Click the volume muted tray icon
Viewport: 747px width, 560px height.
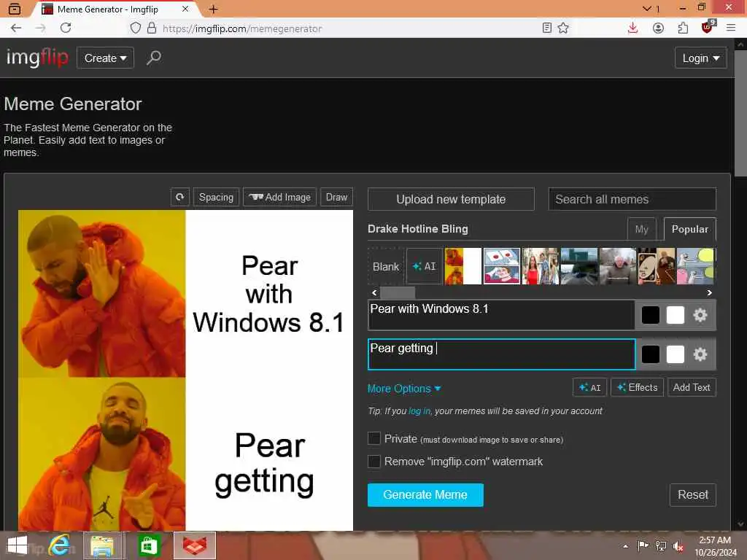pyautogui.click(x=678, y=546)
